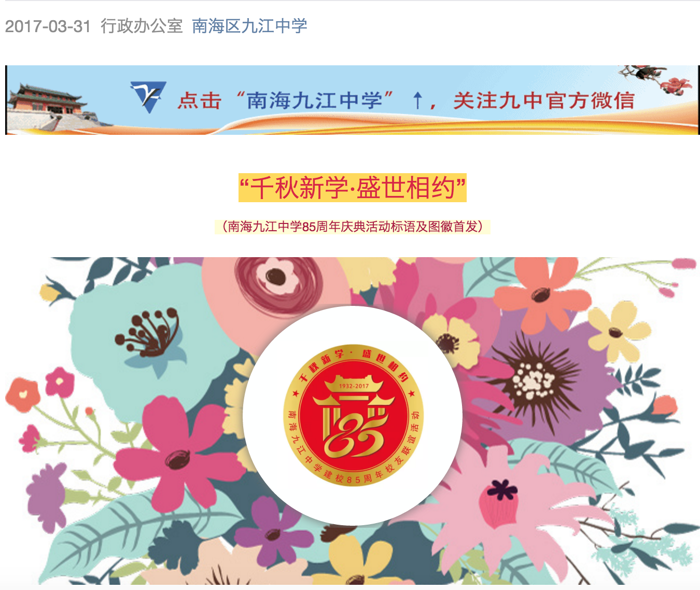This screenshot has width=700, height=590.
Task: Click the pink rose at top center
Action: pyautogui.click(x=275, y=290)
